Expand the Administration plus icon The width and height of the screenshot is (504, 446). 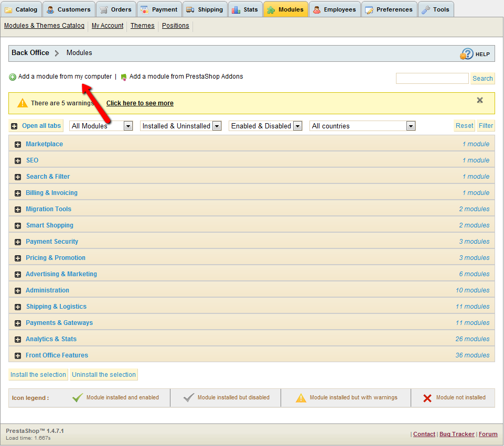coord(18,291)
